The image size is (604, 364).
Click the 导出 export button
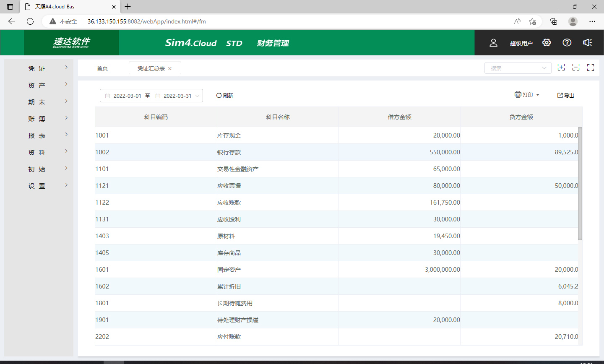click(x=565, y=96)
